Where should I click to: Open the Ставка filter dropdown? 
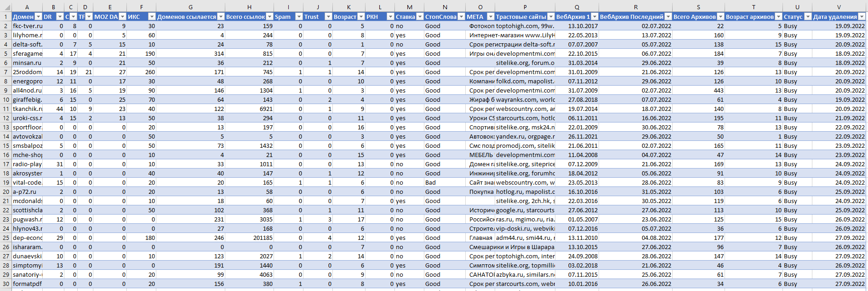point(419,17)
